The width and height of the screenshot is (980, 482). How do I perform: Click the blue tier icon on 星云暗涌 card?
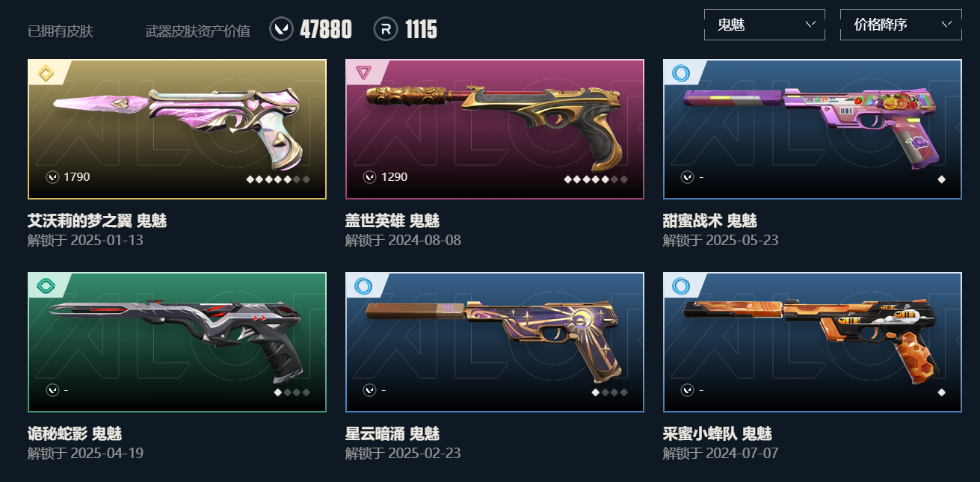363,285
